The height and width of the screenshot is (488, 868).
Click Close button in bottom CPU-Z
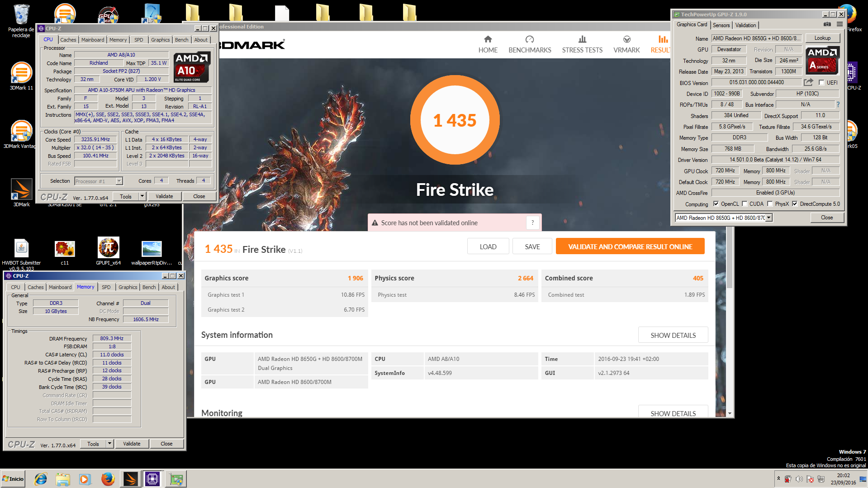click(166, 444)
